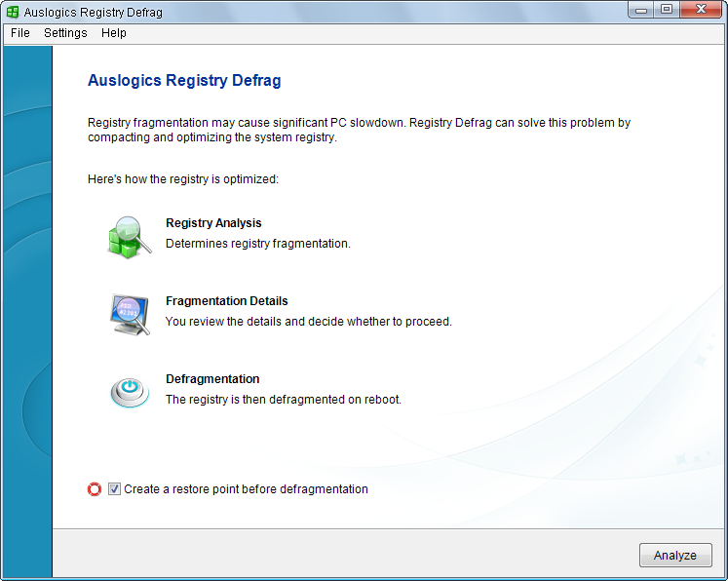Uncheck Create a restore point before defragmentation
Image resolution: width=728 pixels, height=581 pixels.
coord(114,489)
